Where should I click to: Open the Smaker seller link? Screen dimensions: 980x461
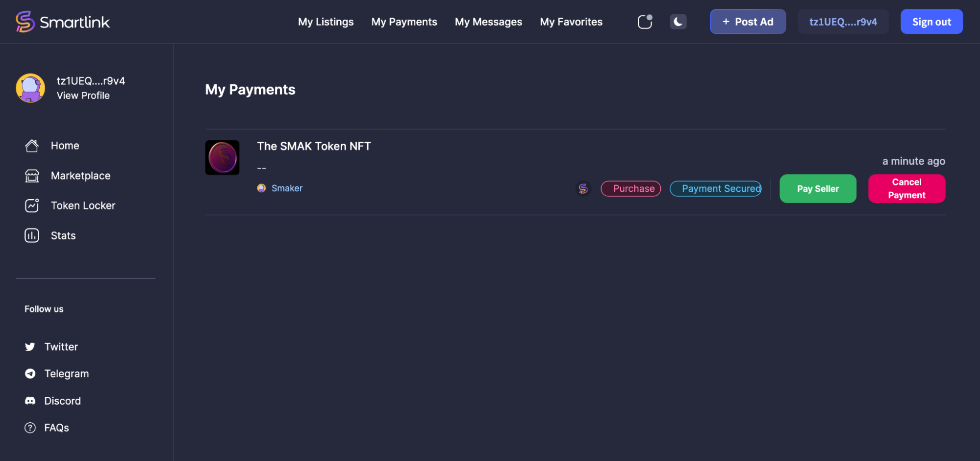(x=287, y=188)
